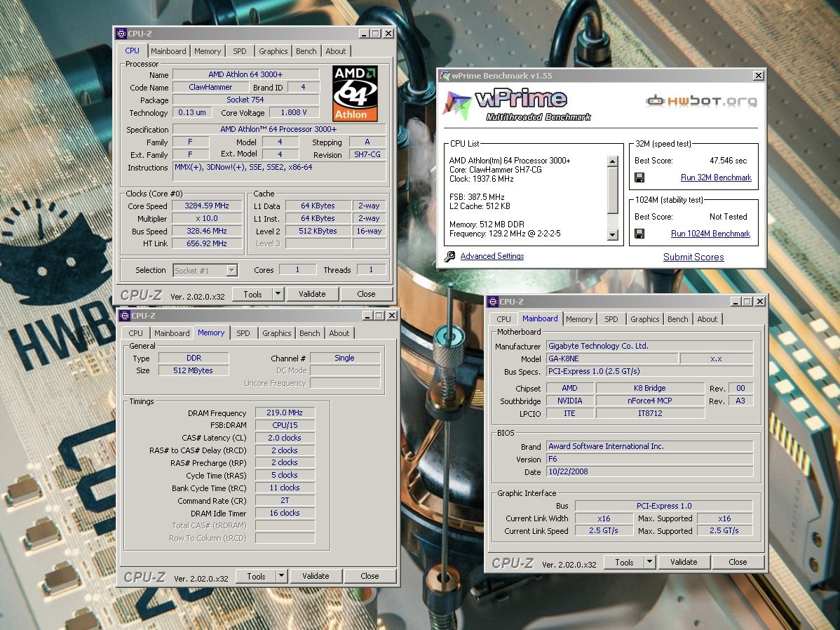Open Graphics tab in top CPU-Z window
The width and height of the screenshot is (840, 630).
(x=273, y=51)
